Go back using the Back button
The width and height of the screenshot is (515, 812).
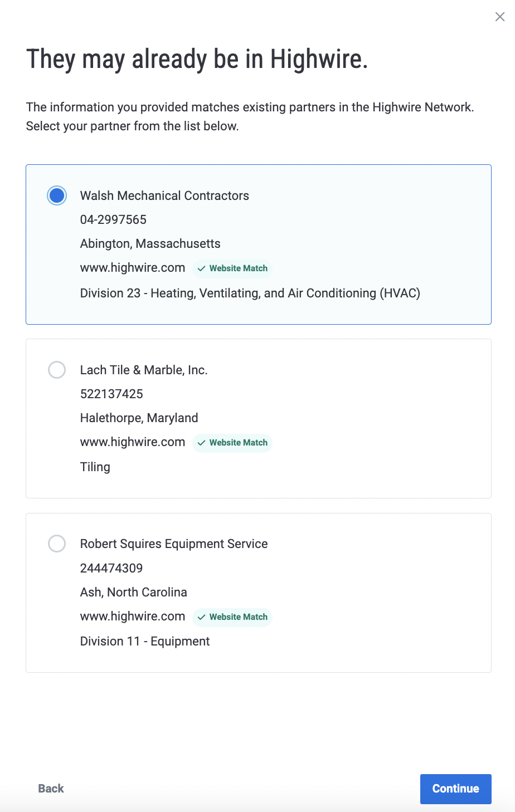click(x=51, y=789)
